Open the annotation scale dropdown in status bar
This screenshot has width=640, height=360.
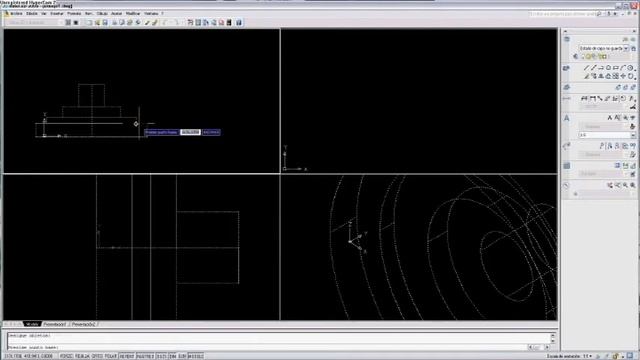pyautogui.click(x=588, y=356)
